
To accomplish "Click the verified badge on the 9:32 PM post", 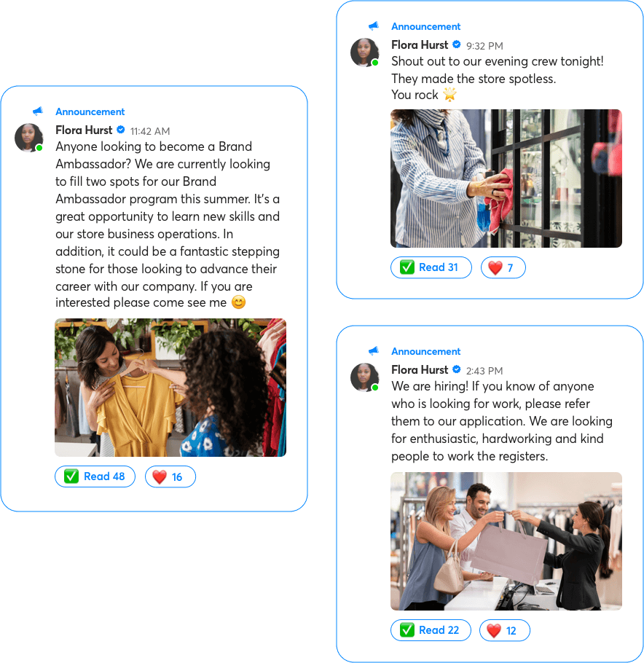I will [456, 44].
